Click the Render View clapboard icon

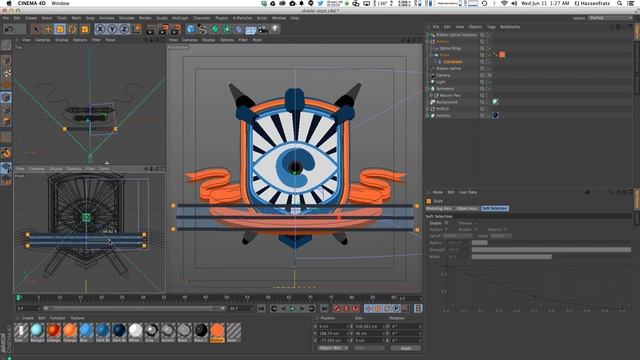151,29
